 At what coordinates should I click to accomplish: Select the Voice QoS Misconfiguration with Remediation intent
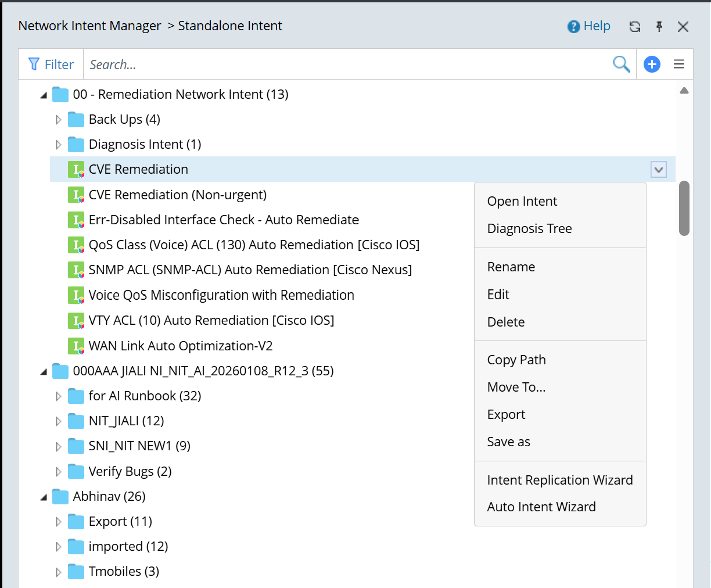click(221, 295)
